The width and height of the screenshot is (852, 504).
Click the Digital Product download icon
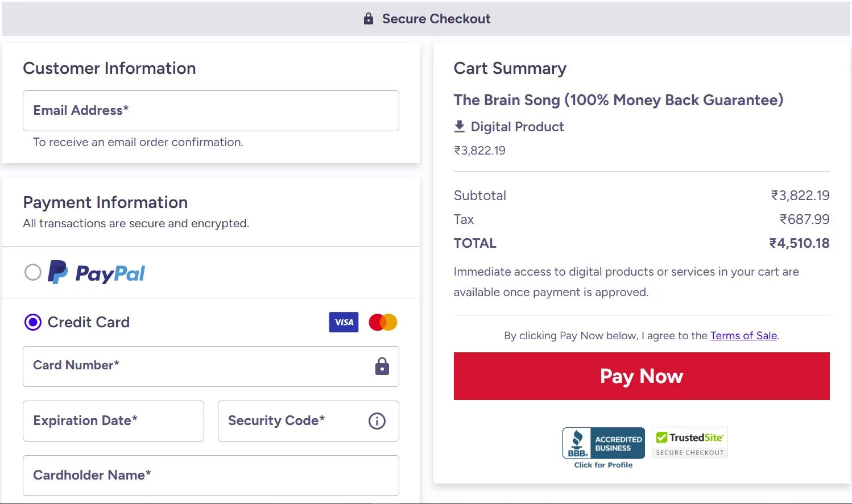(x=459, y=127)
